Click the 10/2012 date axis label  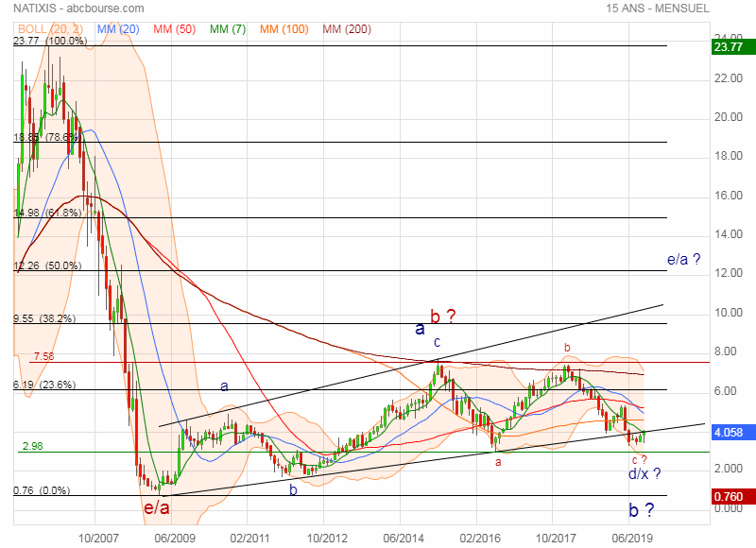click(x=327, y=538)
